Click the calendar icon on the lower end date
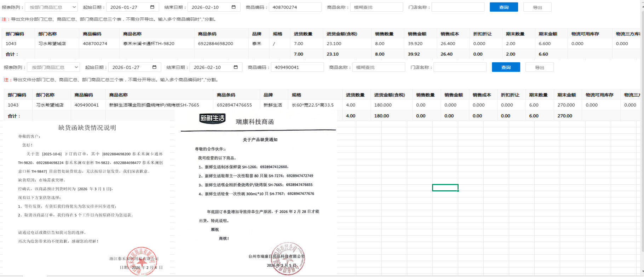The image size is (644, 277). (x=236, y=67)
